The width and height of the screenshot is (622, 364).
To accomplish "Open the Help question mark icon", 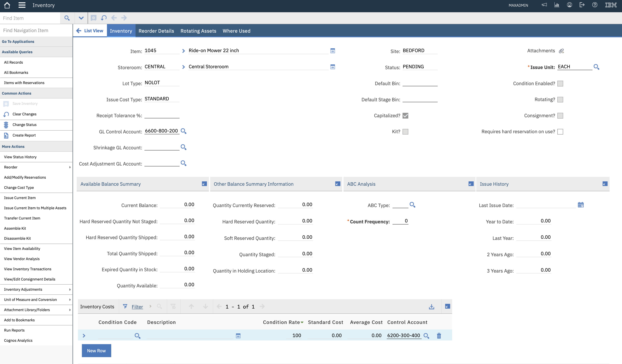I will [x=595, y=5].
